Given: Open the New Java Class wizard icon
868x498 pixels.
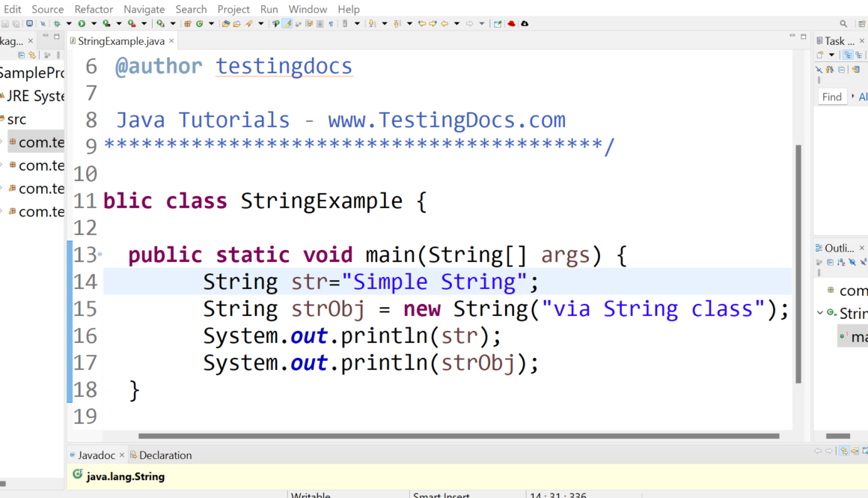Looking at the screenshot, I should tap(199, 24).
